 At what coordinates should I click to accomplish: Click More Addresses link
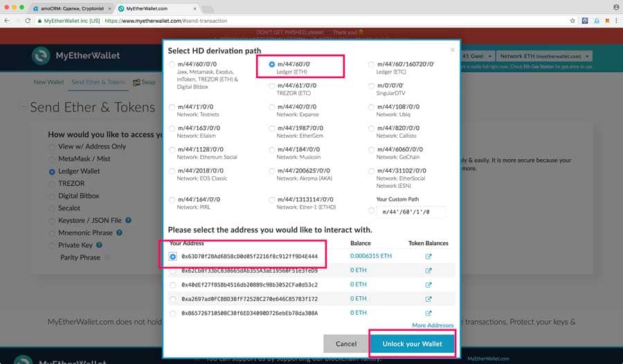pos(433,325)
